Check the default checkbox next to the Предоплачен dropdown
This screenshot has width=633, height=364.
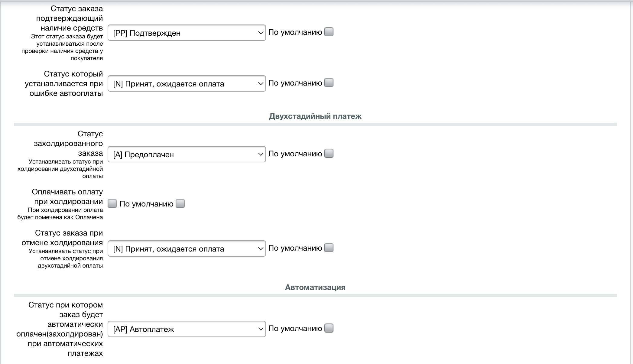click(x=329, y=153)
